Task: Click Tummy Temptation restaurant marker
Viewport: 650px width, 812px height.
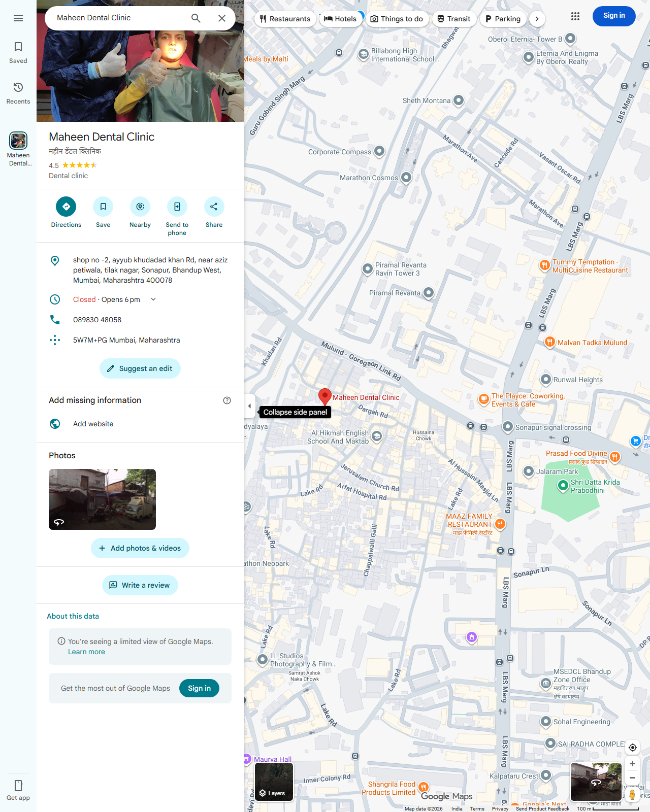Action: point(544,265)
